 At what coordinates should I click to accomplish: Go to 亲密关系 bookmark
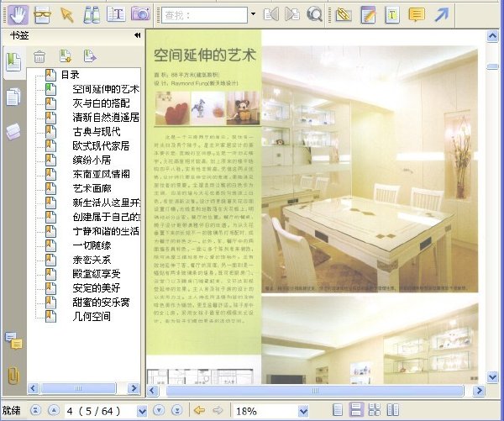[92, 260]
